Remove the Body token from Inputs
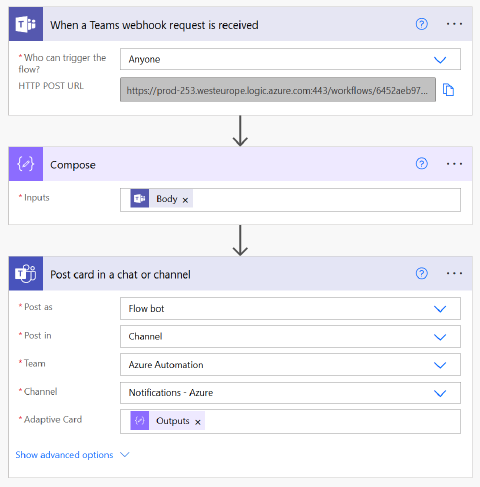Image resolution: width=480 pixels, height=487 pixels. pyautogui.click(x=185, y=200)
